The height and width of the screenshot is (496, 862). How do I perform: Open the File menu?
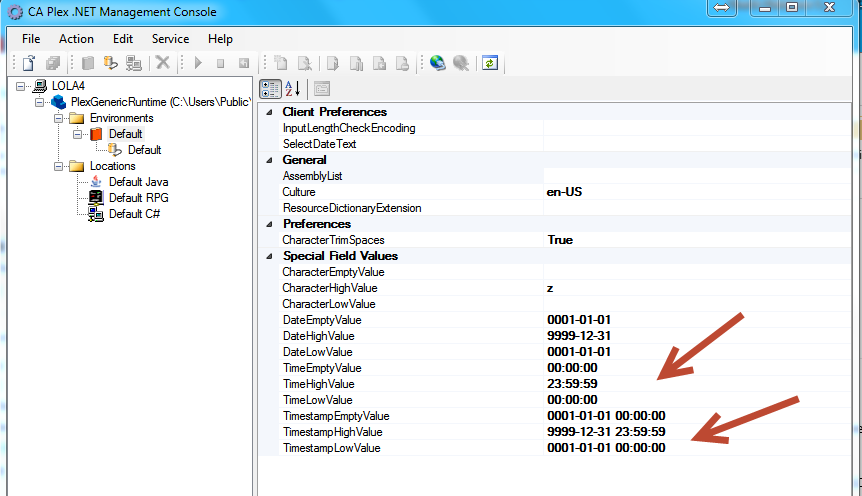(x=31, y=38)
